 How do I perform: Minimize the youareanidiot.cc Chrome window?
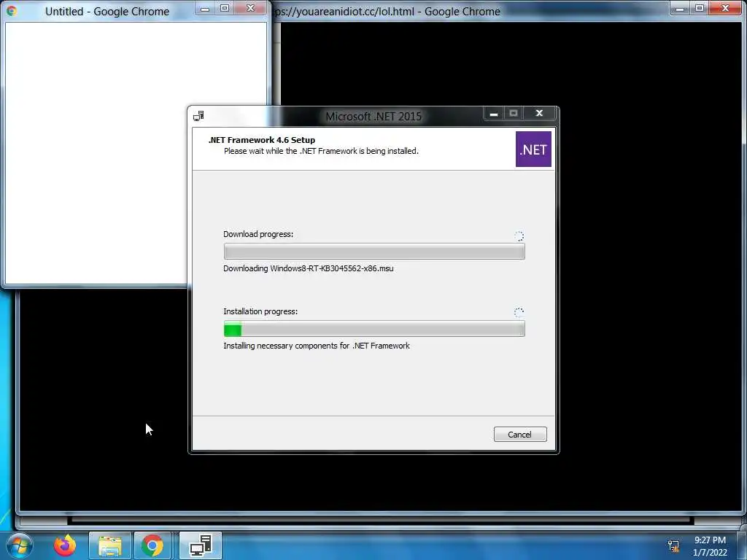[x=680, y=9]
